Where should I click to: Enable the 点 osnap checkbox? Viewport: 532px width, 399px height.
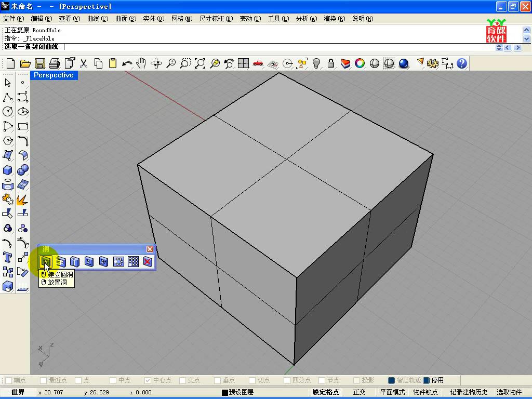pos(78,380)
